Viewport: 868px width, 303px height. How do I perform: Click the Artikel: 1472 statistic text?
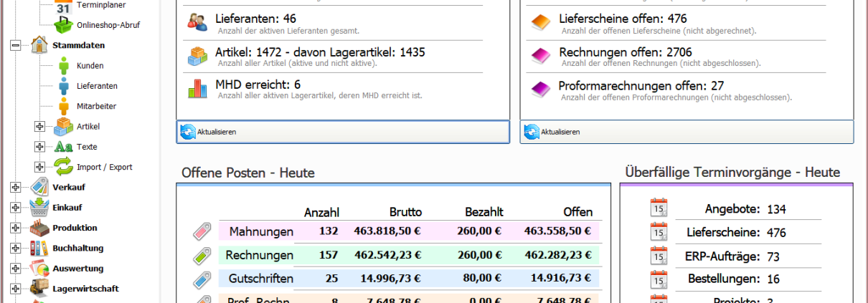(320, 52)
